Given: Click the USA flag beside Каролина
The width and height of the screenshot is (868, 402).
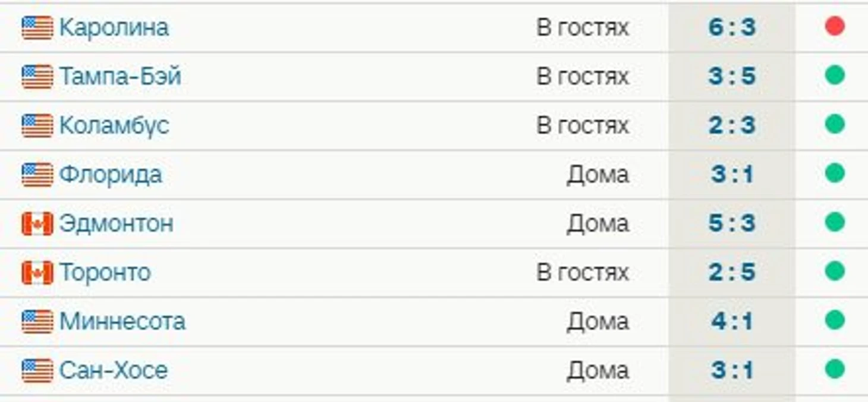Looking at the screenshot, I should pyautogui.click(x=37, y=28).
